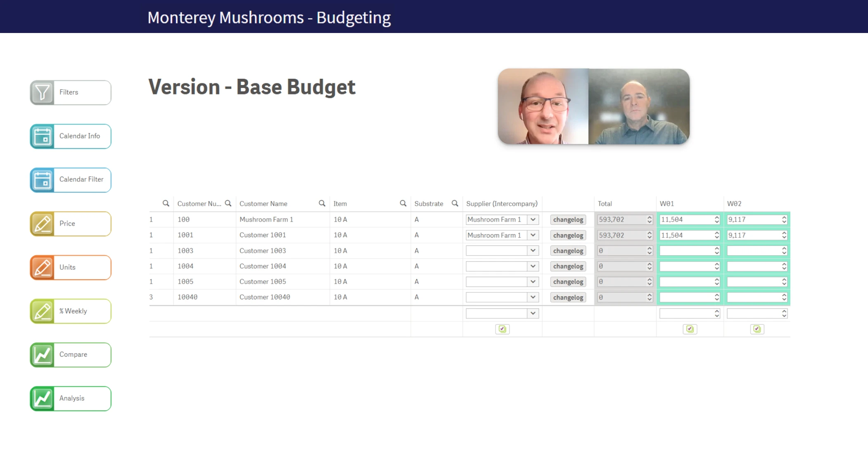Apply bulk supplier with the checkmark icon
This screenshot has width=868, height=462.
(x=502, y=329)
